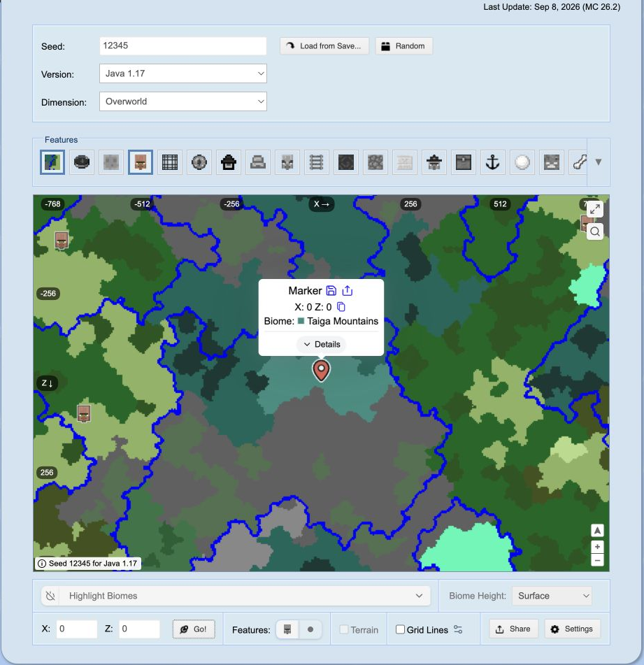
Task: Click the Share button below the map
Action: [x=513, y=629]
